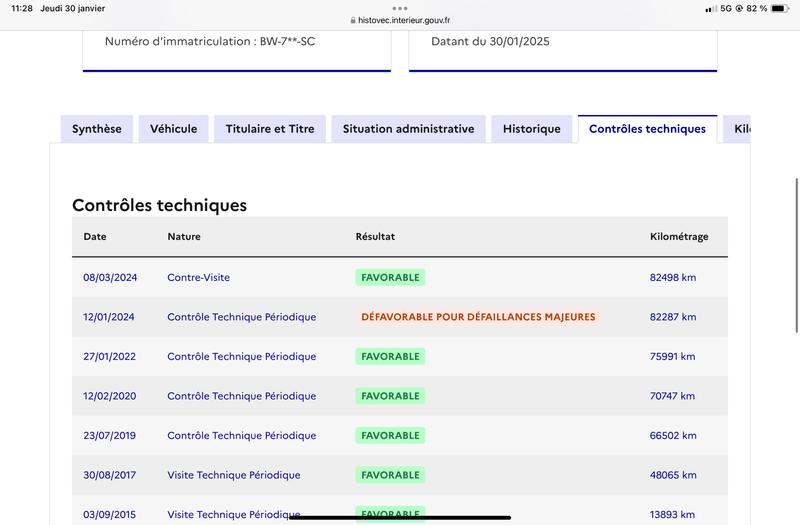The width and height of the screenshot is (800, 525).
Task: Select the date 27/01/2022
Action: tap(110, 357)
